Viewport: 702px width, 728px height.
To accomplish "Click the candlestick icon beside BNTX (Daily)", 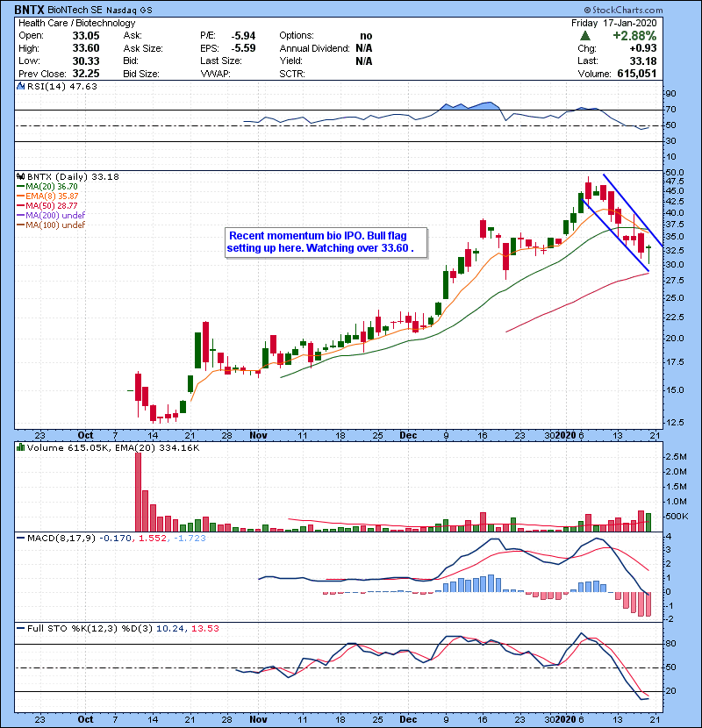I will 20,176.
